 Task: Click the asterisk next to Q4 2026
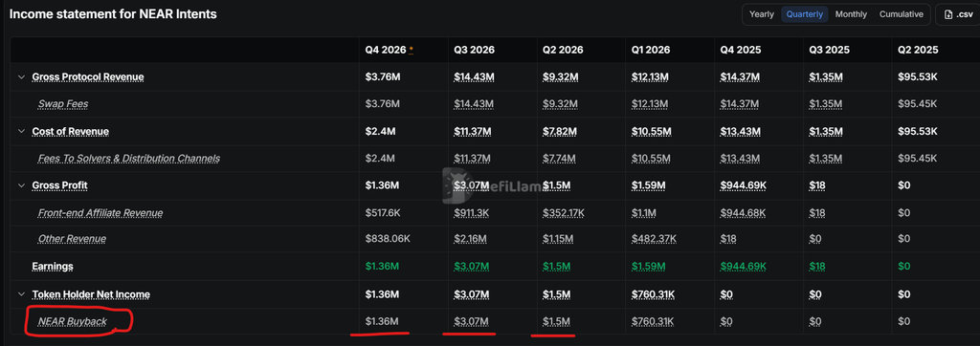tap(412, 49)
